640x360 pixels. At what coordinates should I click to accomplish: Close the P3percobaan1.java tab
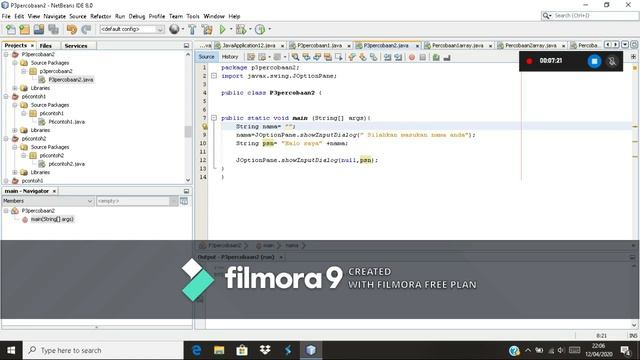tap(349, 46)
